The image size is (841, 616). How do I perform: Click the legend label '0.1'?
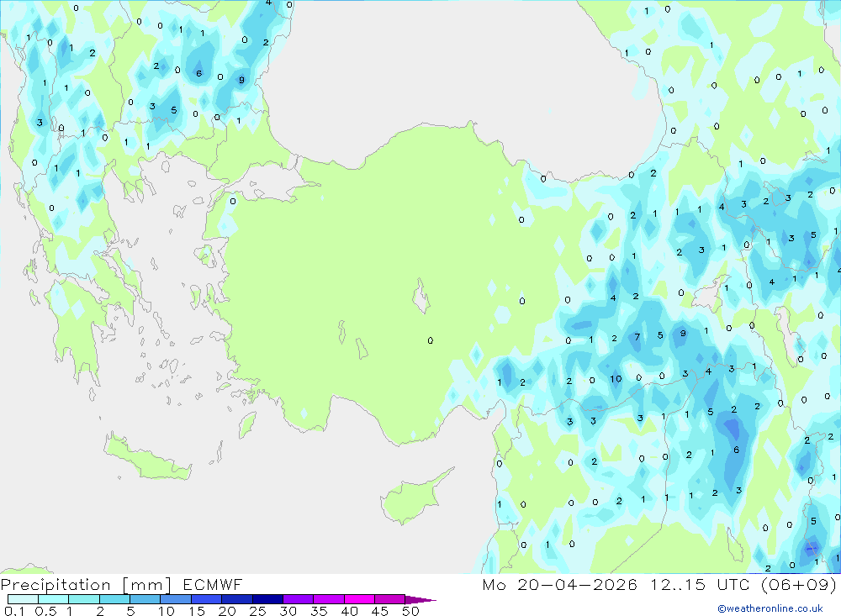coord(14,611)
